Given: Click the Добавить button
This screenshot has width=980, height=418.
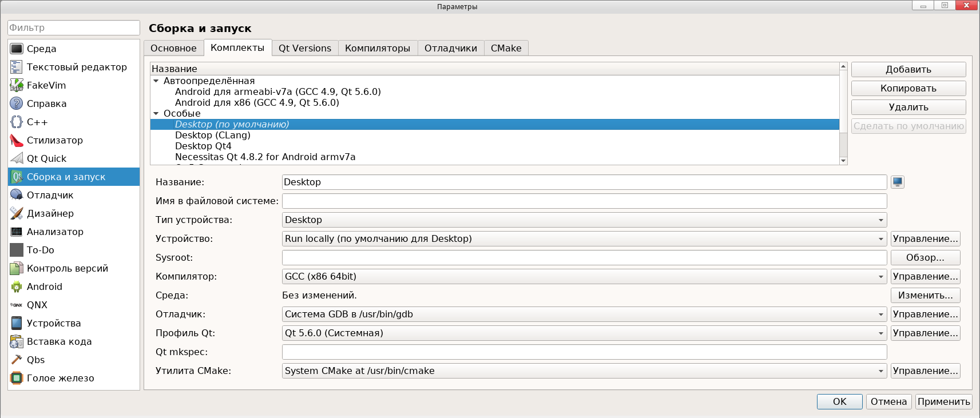Looking at the screenshot, I should tap(908, 70).
